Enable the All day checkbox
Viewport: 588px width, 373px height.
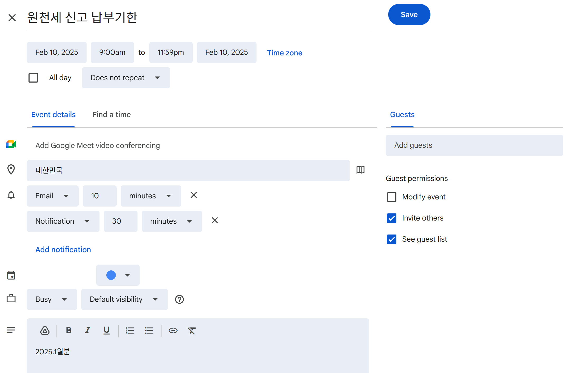tap(33, 78)
